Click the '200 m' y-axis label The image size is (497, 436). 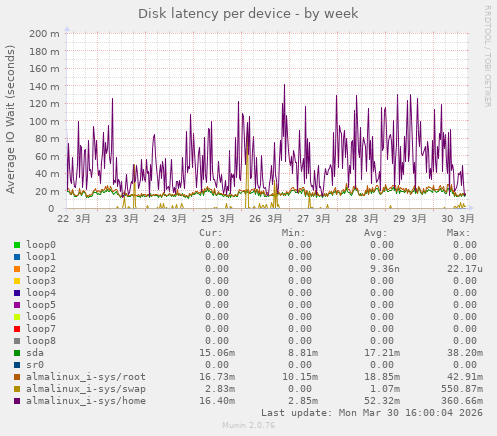(44, 34)
